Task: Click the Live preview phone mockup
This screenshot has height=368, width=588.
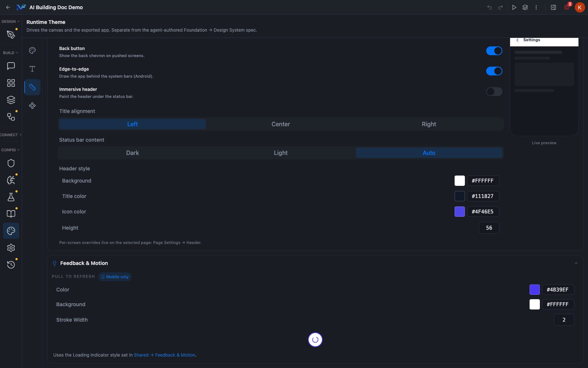Action: (x=544, y=87)
